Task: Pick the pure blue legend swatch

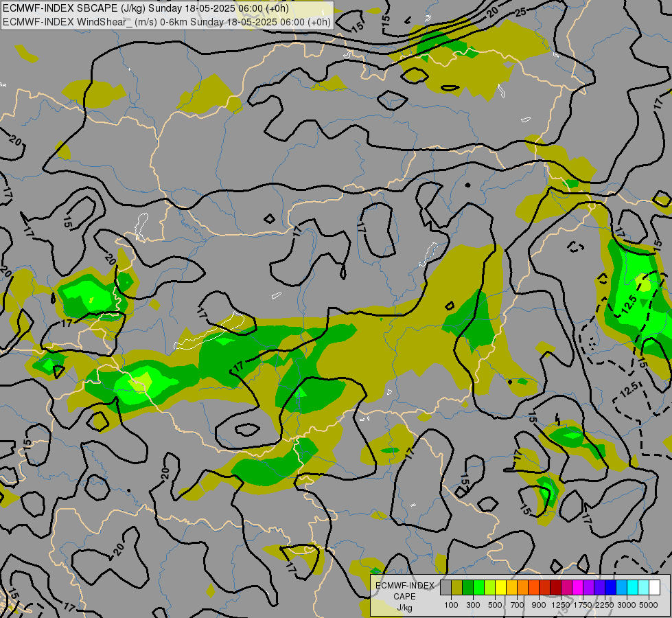Action: (x=611, y=587)
